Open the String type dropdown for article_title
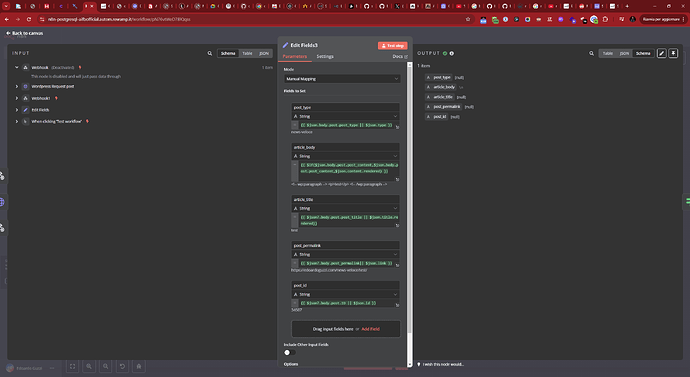This screenshot has height=377, width=690. point(345,208)
